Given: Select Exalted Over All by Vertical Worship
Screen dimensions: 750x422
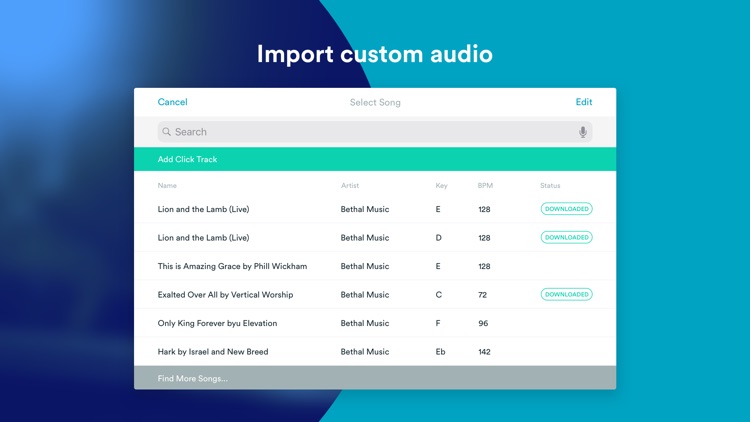Looking at the screenshot, I should point(225,295).
